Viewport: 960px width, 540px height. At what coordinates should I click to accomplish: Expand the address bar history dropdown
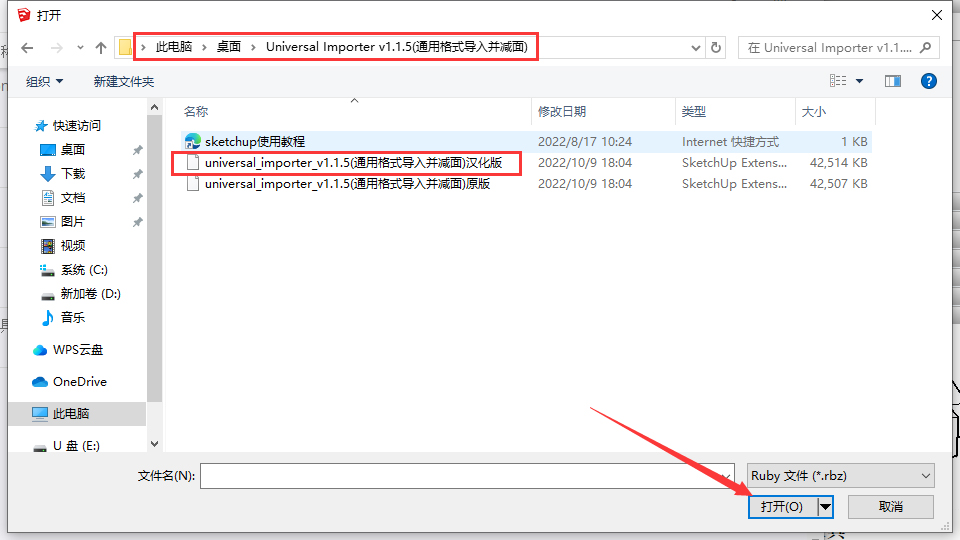(x=696, y=48)
